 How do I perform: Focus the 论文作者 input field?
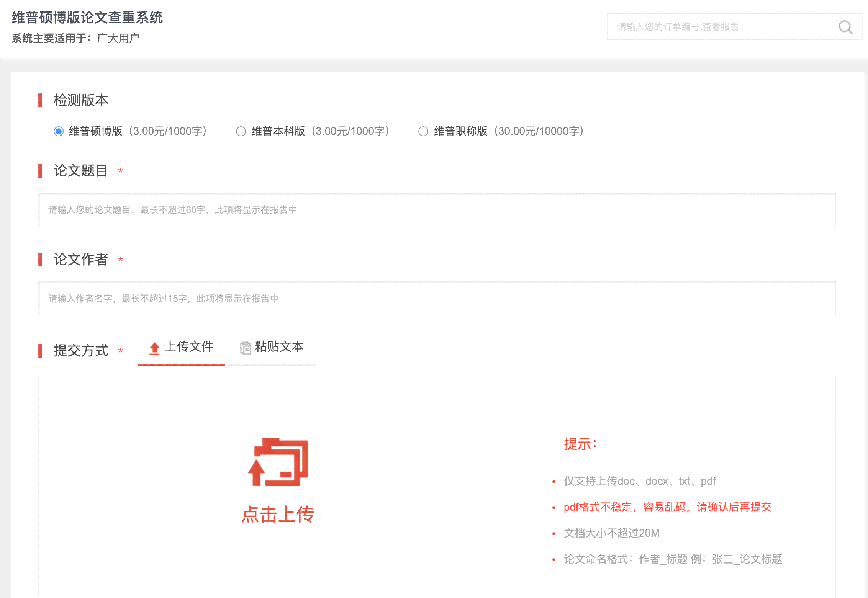click(437, 299)
